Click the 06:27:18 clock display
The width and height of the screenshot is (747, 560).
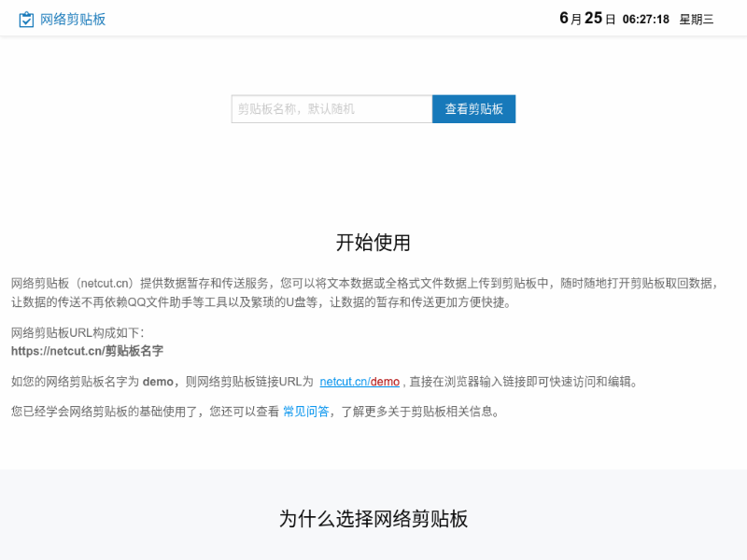click(x=645, y=19)
